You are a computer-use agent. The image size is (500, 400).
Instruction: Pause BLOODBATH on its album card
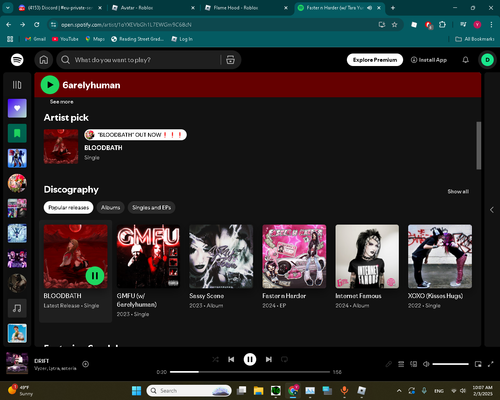[95, 276]
